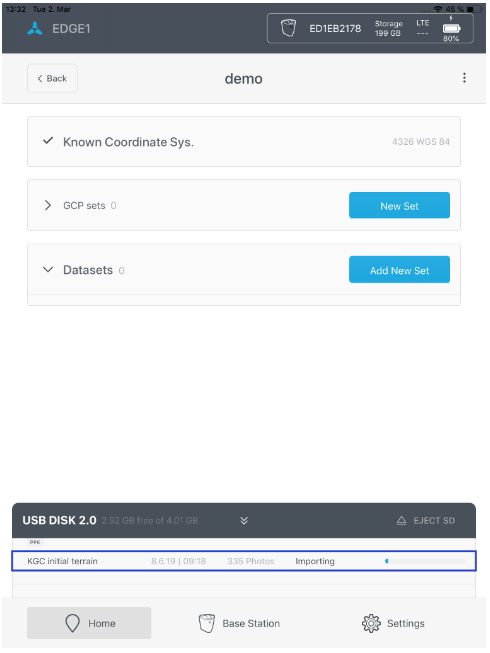
Task: Click the Settings gear icon
Action: click(371, 623)
